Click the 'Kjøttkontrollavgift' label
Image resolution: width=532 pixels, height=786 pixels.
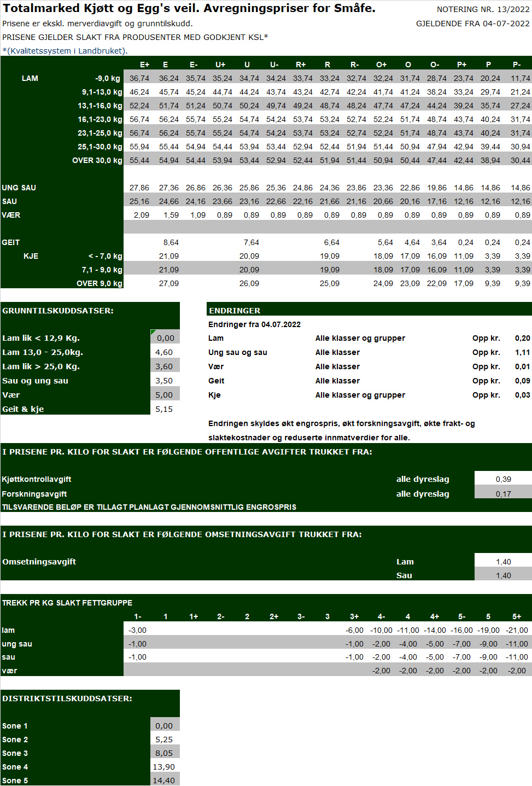point(37,479)
